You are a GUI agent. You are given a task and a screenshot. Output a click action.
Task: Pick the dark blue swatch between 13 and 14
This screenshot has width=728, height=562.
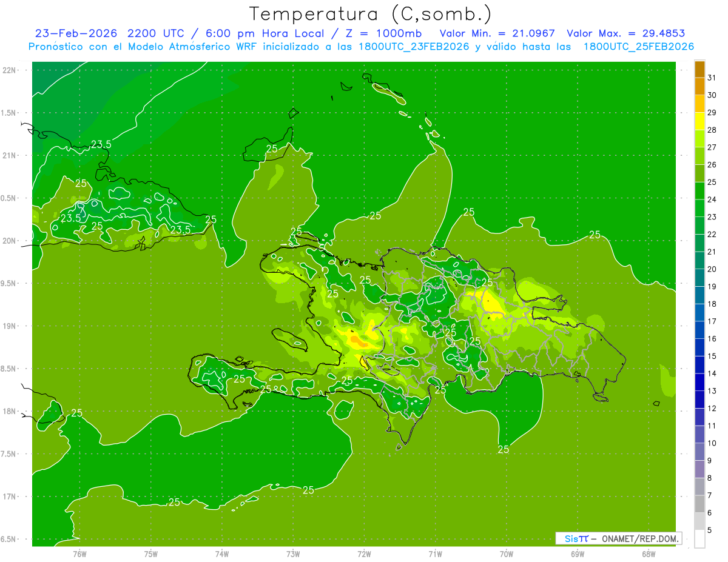699,382
